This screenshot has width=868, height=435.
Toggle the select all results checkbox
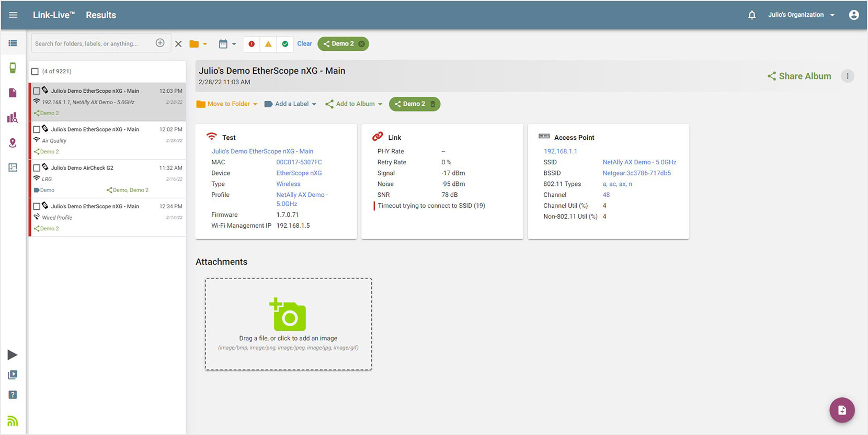(35, 72)
